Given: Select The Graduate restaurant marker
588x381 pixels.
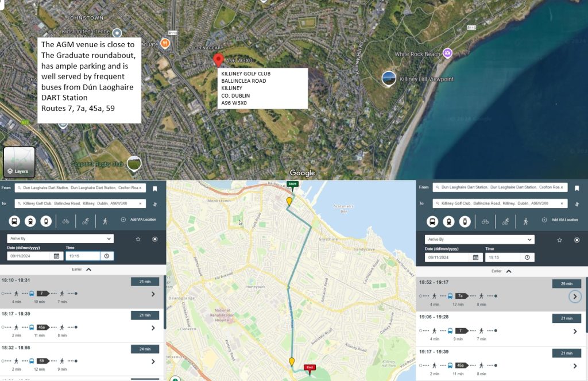Looking at the screenshot, I should click(165, 43).
